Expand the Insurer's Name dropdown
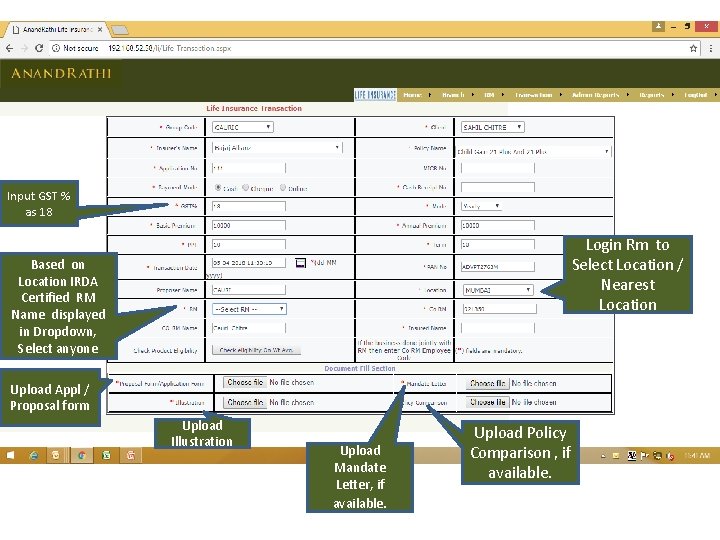The width and height of the screenshot is (720, 540). [277, 148]
